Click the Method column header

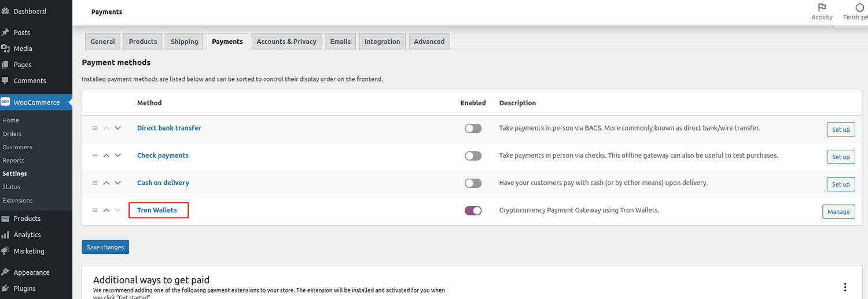click(x=149, y=103)
